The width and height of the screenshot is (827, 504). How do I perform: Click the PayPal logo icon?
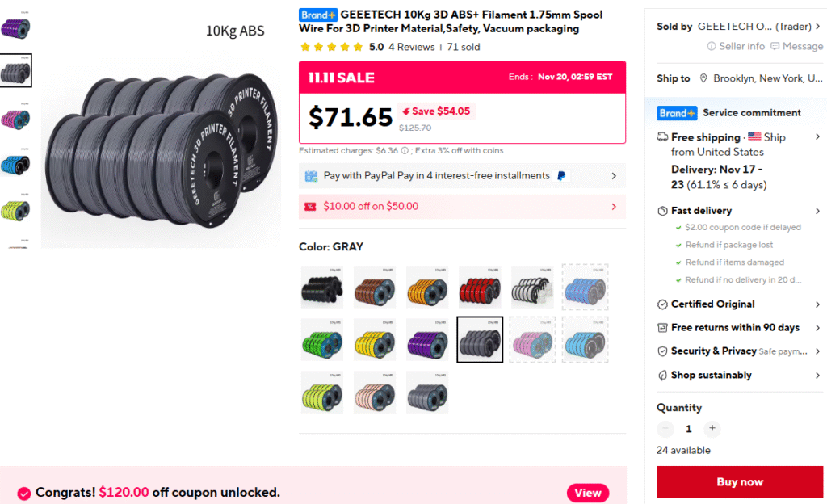point(562,176)
